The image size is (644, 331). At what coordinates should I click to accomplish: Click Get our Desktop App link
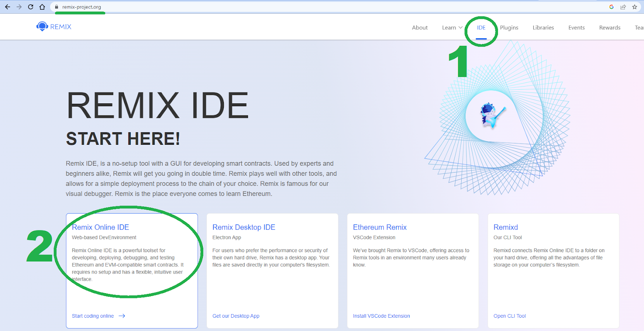[236, 316]
